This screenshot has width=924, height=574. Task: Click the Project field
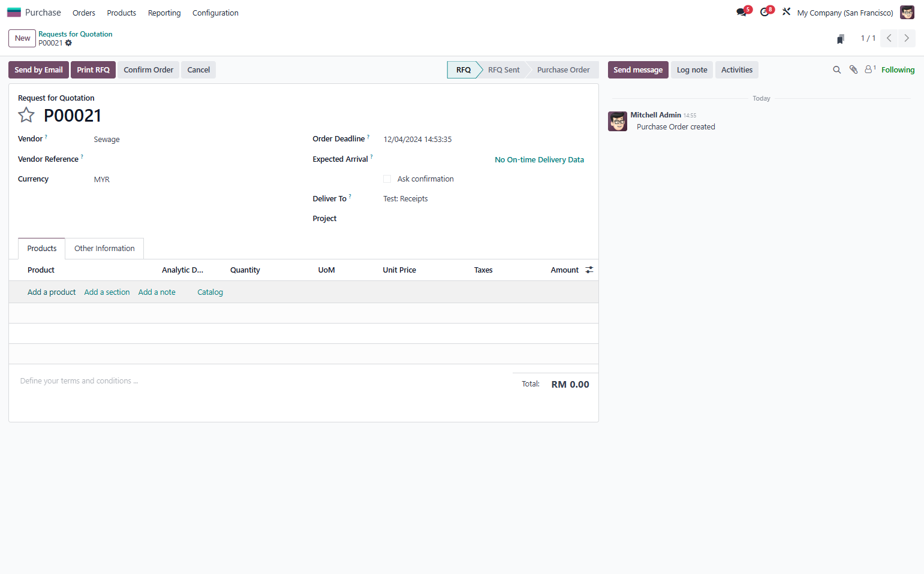click(483, 219)
